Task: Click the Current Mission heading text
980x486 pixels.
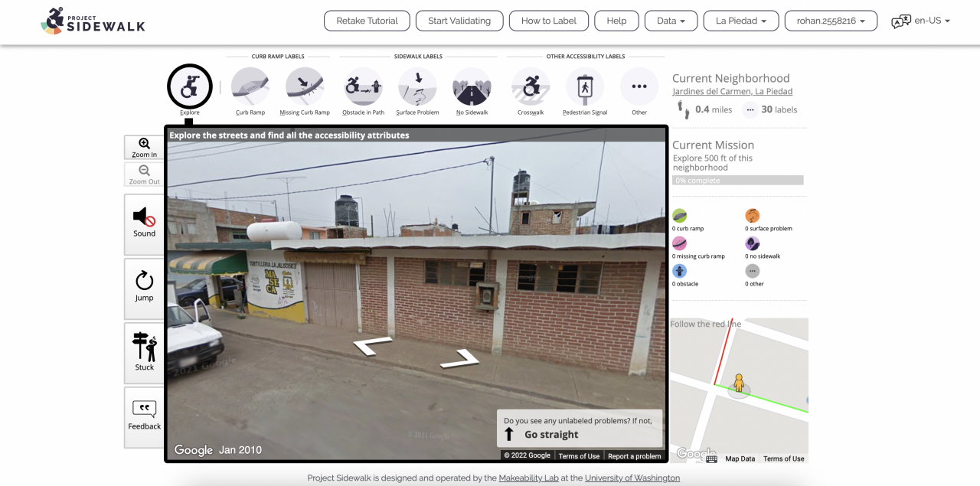Action: [x=713, y=145]
